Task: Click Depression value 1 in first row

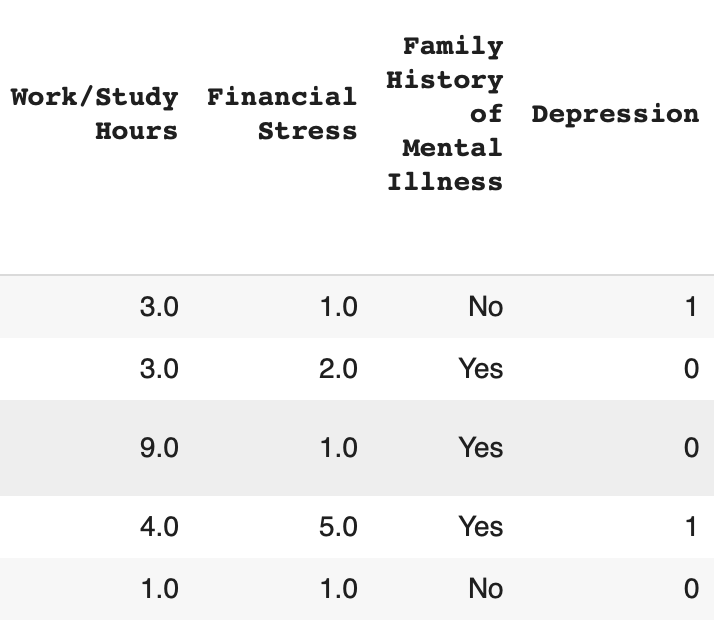Action: point(690,307)
